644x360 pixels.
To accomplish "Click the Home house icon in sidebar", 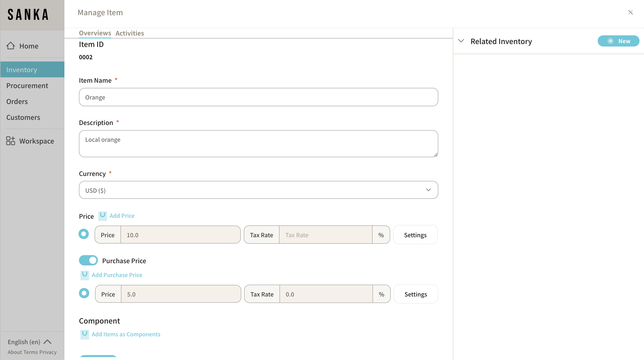I will point(11,46).
